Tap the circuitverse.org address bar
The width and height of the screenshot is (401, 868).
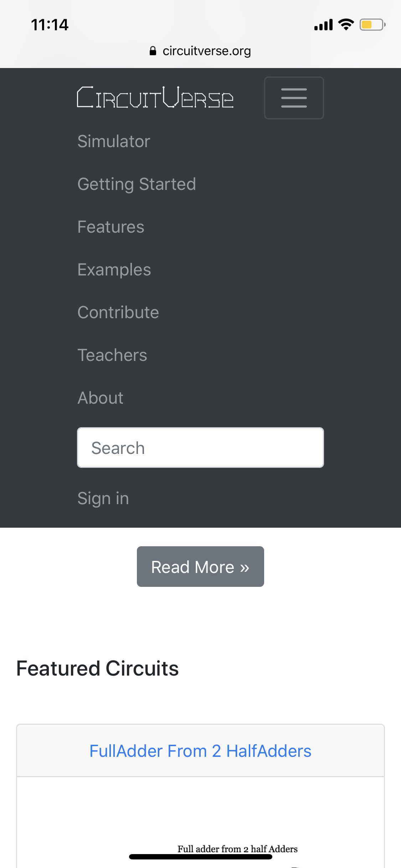point(200,51)
